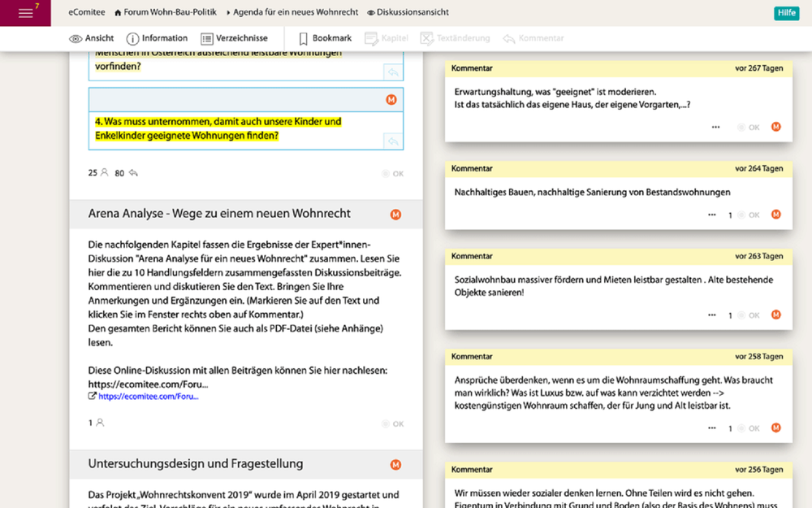Viewport: 812px width, 508px height.
Task: Select the Arena Analyse chapter heading
Action: (x=219, y=214)
